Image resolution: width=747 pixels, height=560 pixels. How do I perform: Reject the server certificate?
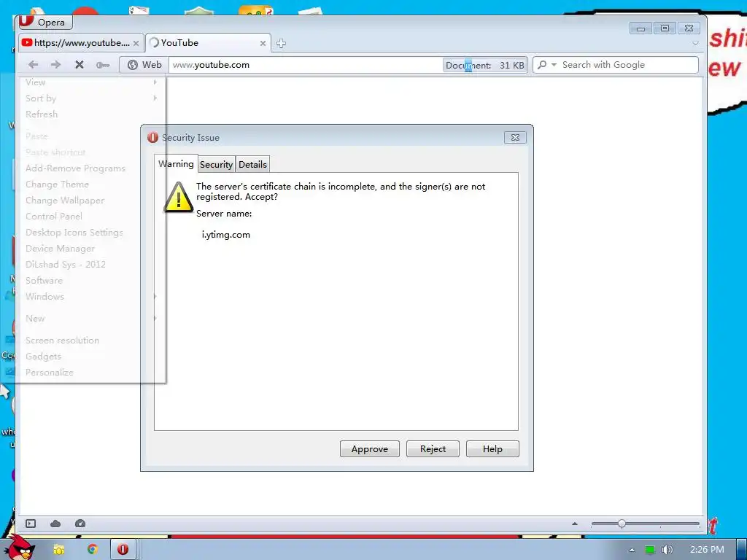(x=433, y=449)
